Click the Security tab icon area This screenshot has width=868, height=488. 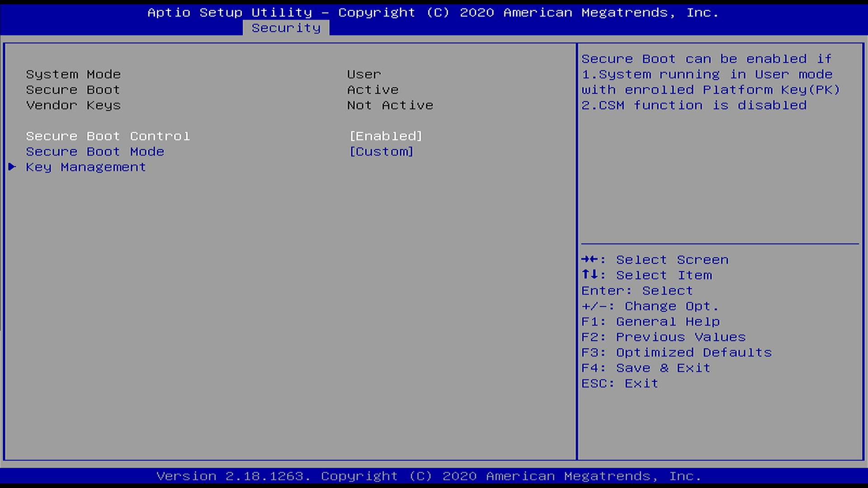point(286,28)
